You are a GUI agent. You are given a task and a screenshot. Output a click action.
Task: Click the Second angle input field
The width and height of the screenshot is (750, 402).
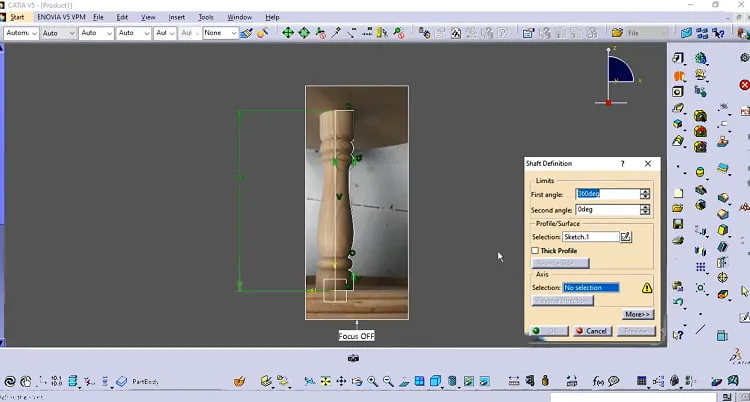[x=608, y=210]
